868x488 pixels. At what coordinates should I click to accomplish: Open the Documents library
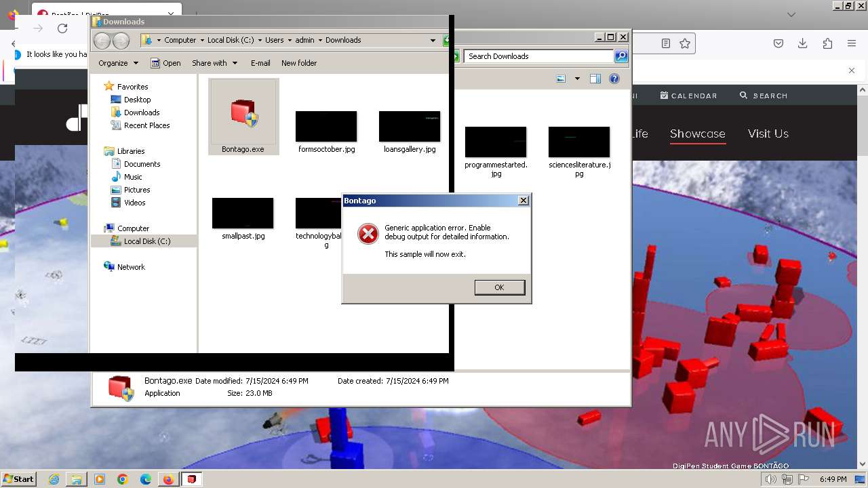pyautogui.click(x=142, y=164)
